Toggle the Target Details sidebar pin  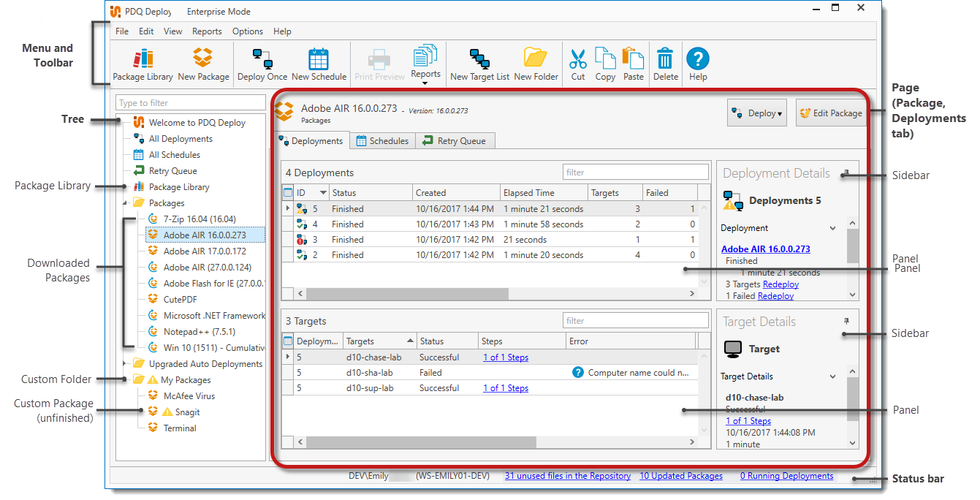846,322
